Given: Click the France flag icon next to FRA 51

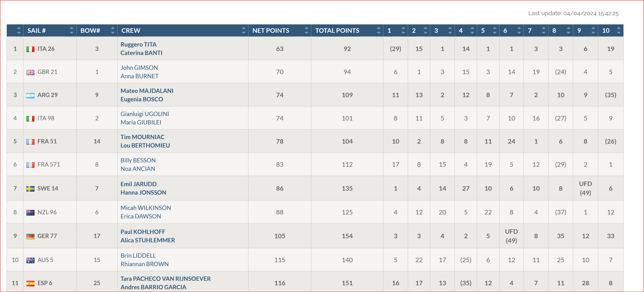Looking at the screenshot, I should pyautogui.click(x=30, y=142).
